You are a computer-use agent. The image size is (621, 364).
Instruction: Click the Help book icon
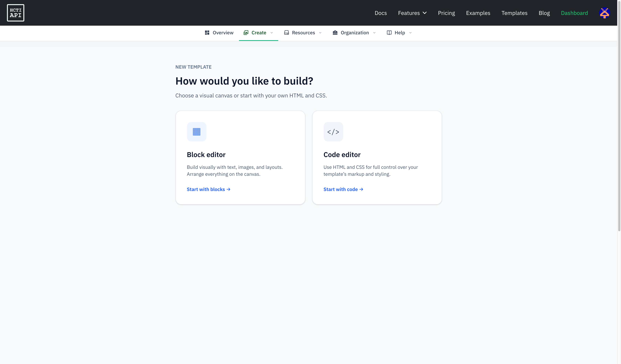point(389,33)
